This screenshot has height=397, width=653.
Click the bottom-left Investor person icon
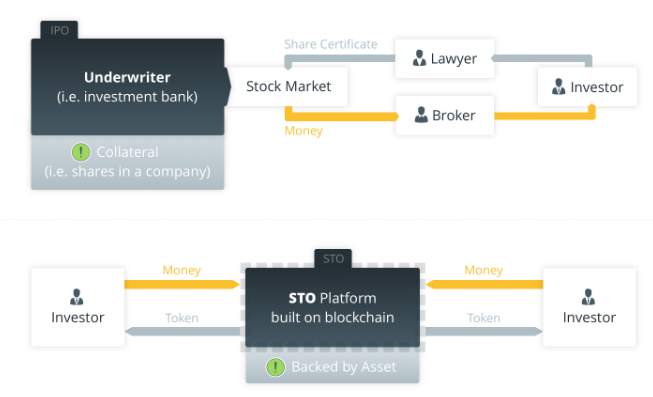[76, 297]
